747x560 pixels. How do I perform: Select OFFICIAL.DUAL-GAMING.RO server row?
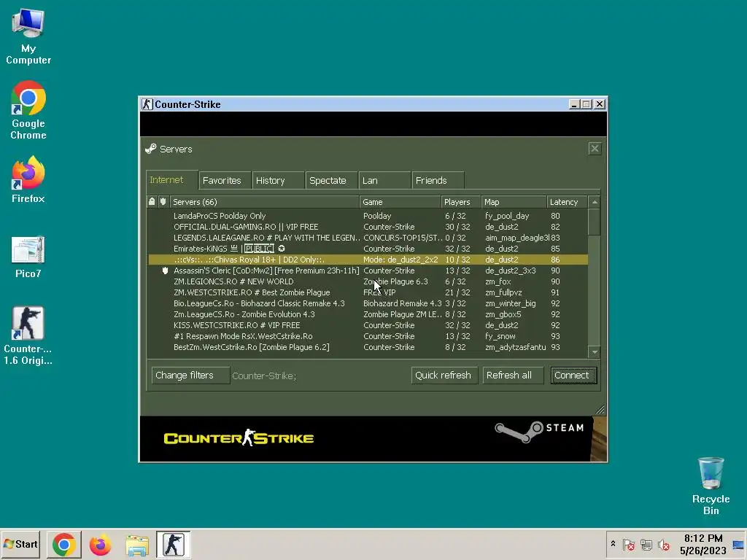click(368, 227)
